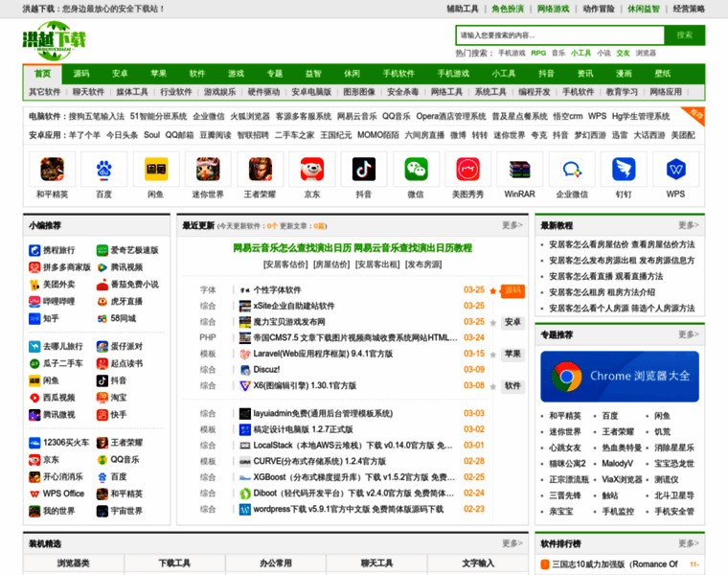Open the 迷你世界 game icon
728x575 pixels.
pyautogui.click(x=208, y=169)
